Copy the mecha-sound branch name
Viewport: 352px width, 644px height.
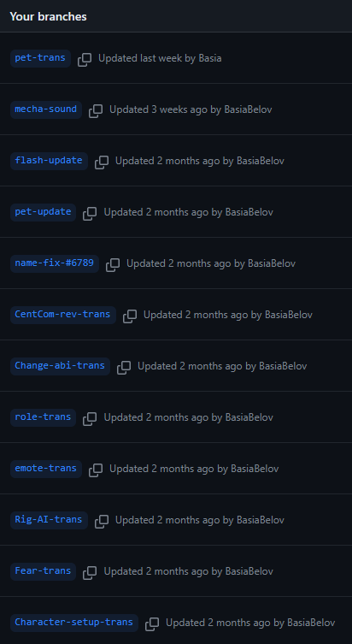click(96, 110)
